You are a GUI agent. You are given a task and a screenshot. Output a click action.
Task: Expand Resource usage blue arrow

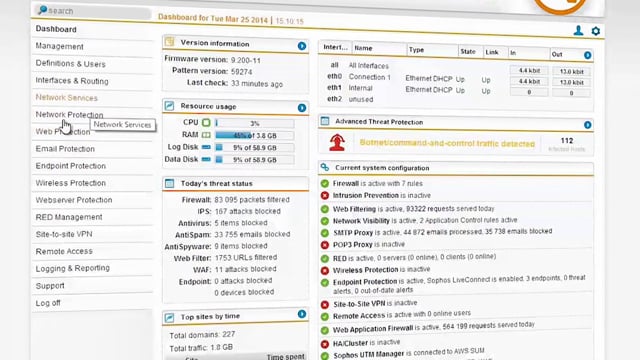tap(302, 108)
